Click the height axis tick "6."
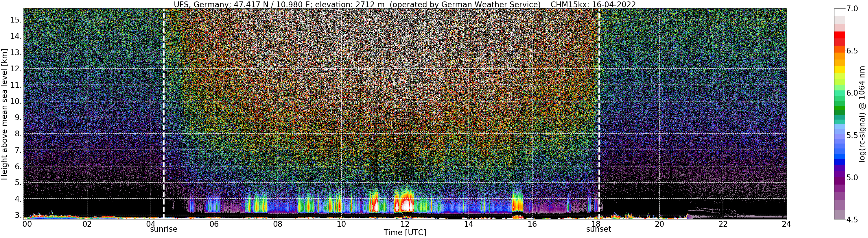 coord(18,167)
